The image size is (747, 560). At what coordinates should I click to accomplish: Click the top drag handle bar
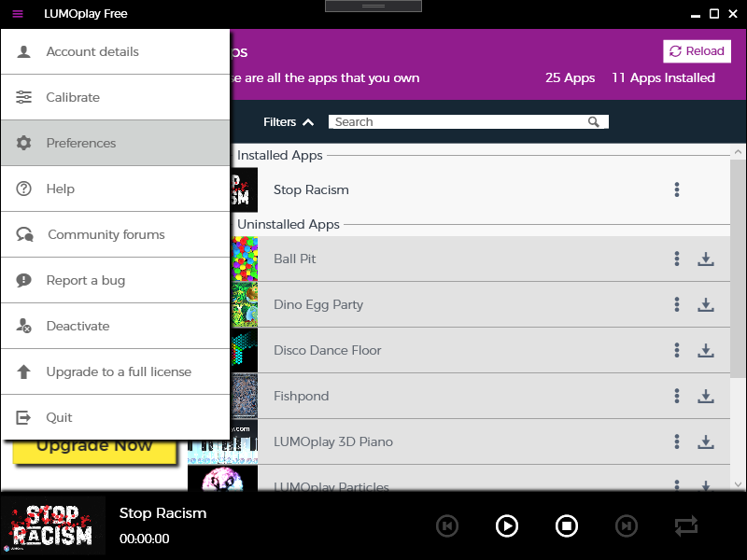pos(373,6)
